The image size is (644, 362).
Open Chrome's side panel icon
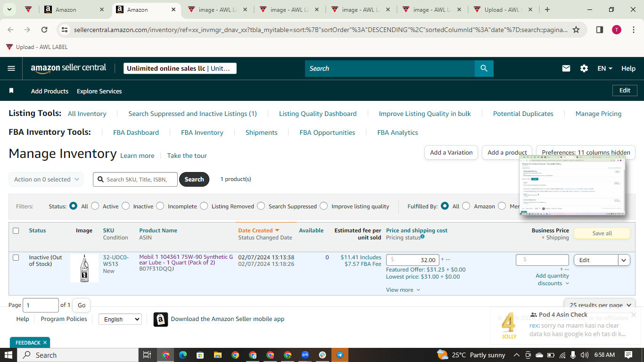[x=600, y=30]
